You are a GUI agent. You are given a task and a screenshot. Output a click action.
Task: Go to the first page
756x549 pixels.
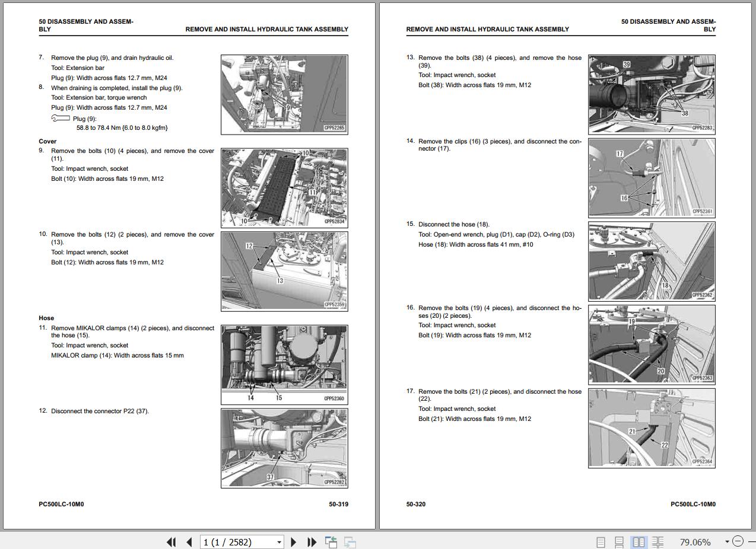(171, 542)
